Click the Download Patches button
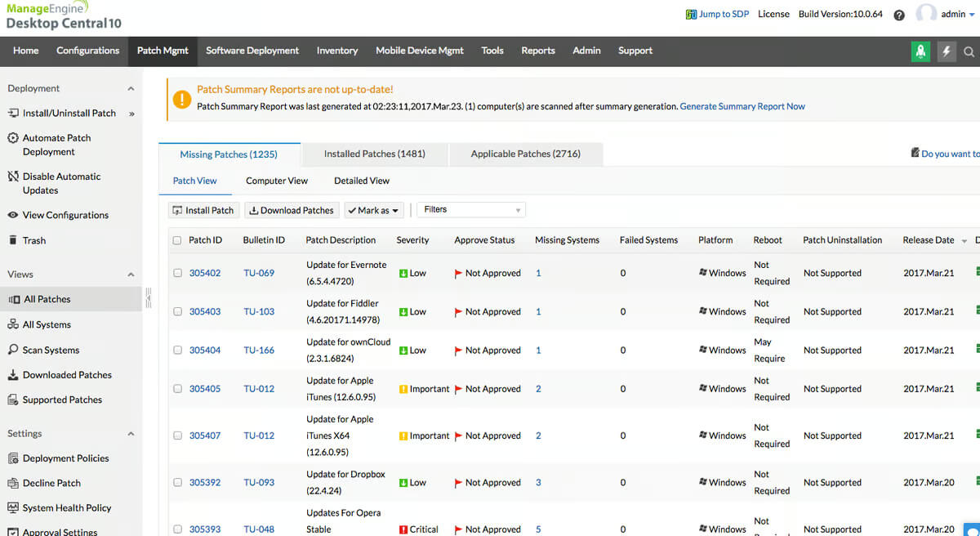This screenshot has height=536, width=980. pos(292,210)
